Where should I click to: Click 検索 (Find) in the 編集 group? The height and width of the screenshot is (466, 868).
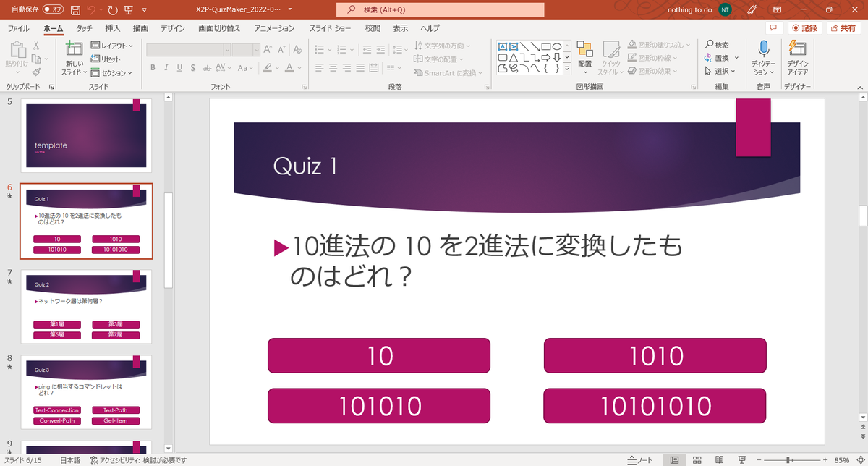717,45
